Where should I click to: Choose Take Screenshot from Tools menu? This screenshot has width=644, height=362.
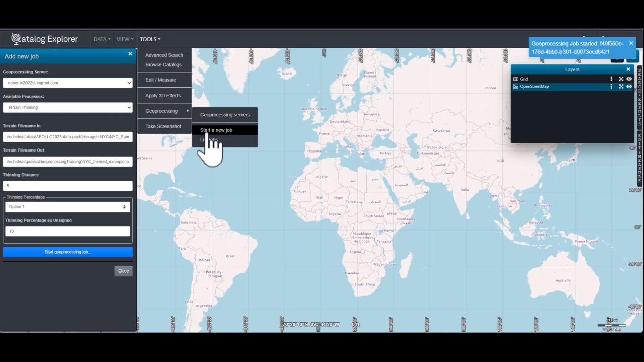tap(163, 126)
